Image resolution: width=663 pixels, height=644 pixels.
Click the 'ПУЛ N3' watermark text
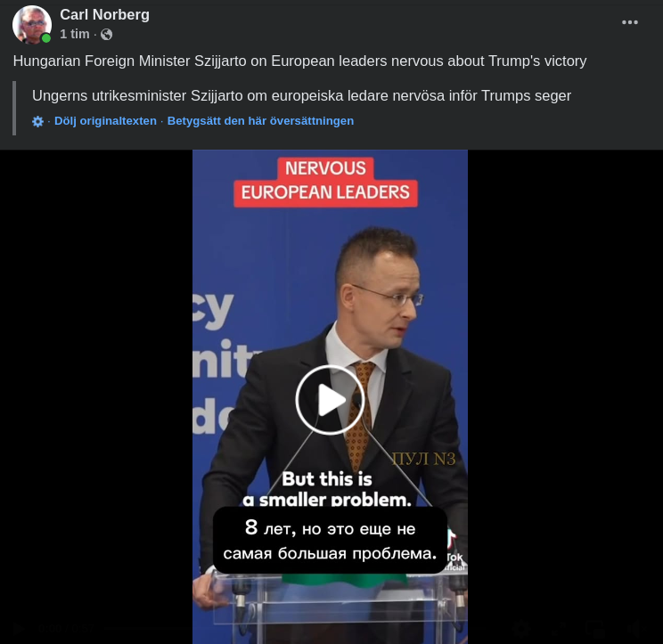424,459
